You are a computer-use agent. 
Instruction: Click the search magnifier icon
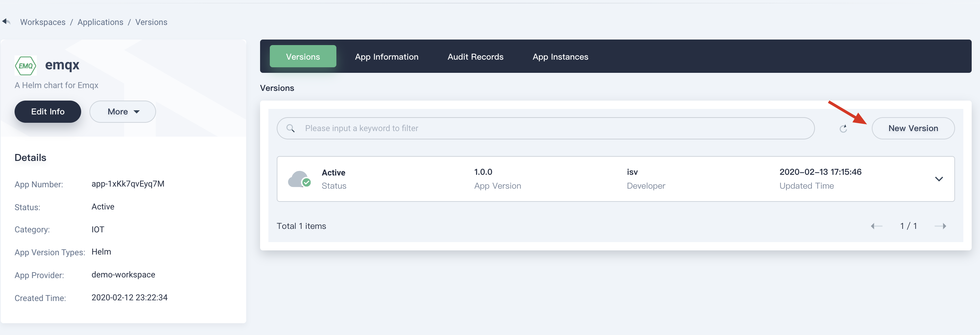[x=291, y=129]
